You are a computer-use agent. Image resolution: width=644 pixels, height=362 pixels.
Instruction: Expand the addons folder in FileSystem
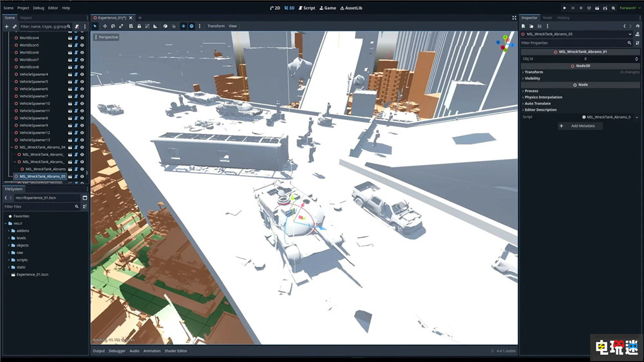click(8, 231)
